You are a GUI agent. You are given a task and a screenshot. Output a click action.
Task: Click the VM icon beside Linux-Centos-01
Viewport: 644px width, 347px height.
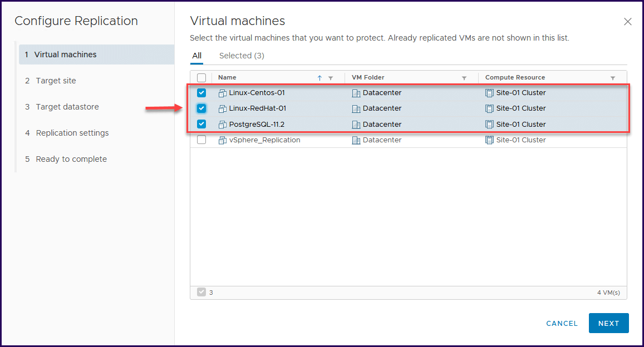click(222, 93)
